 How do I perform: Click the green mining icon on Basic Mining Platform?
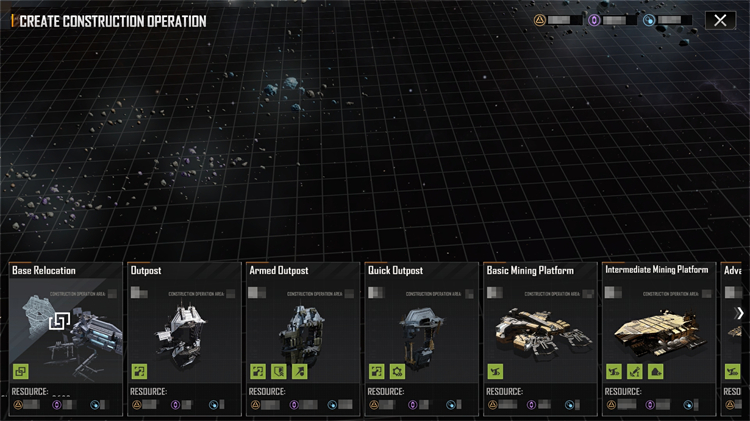pyautogui.click(x=495, y=371)
